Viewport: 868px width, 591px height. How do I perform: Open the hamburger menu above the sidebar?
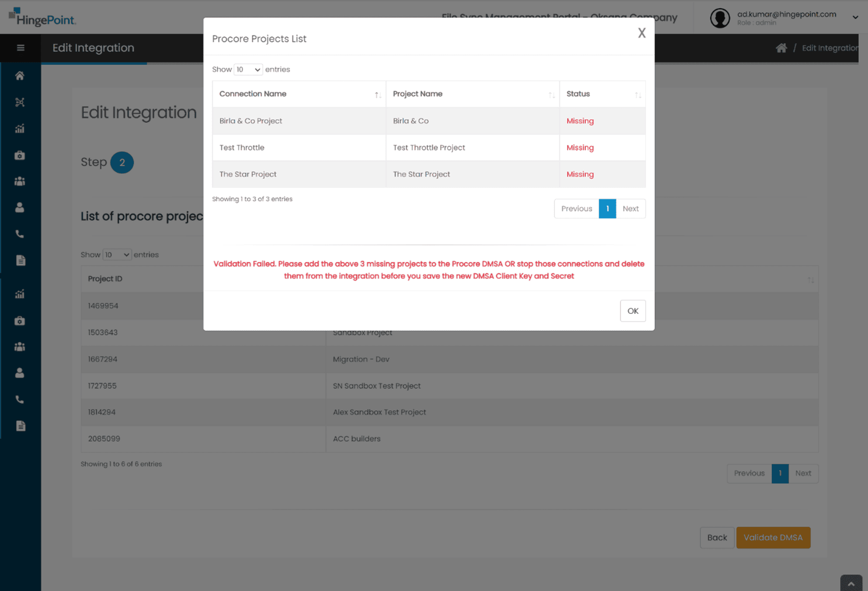(x=20, y=48)
